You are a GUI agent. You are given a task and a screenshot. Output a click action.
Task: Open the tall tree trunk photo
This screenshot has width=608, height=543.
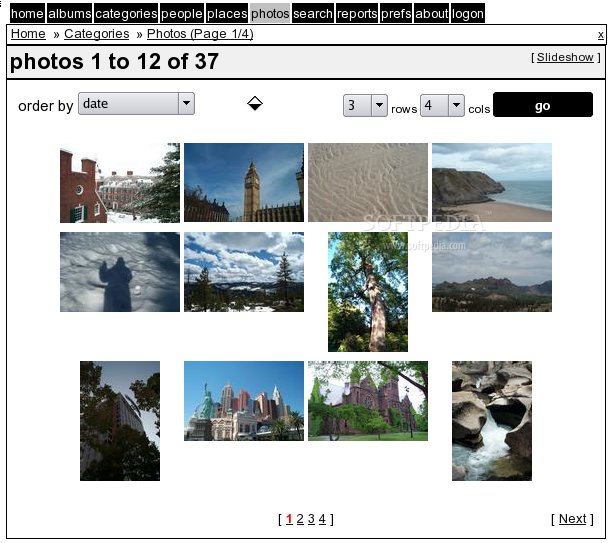pyautogui.click(x=368, y=292)
